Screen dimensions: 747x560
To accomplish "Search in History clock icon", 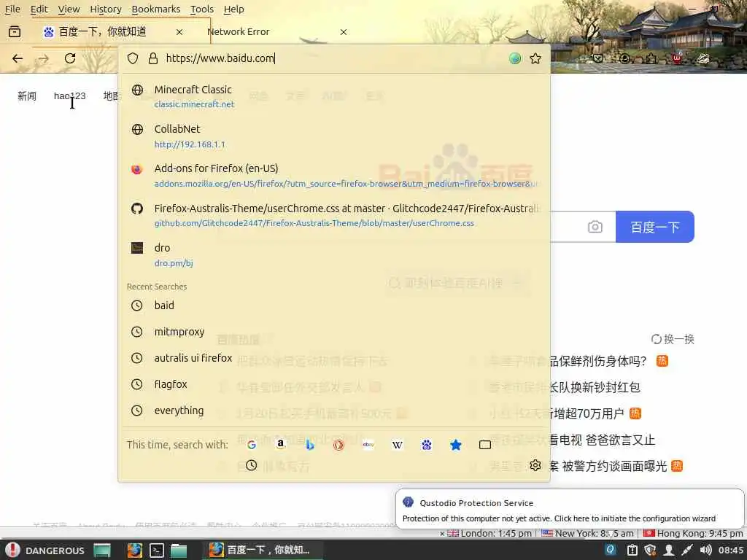I will click(x=252, y=465).
